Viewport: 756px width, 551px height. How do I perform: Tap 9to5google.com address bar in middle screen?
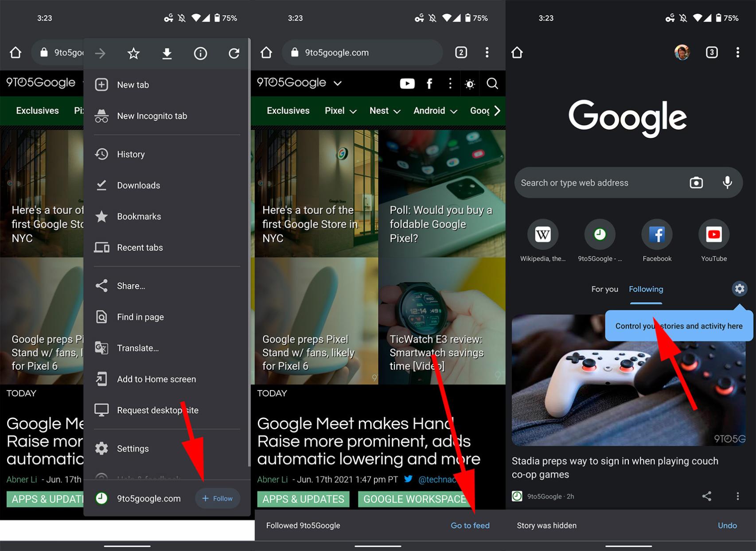click(x=362, y=53)
